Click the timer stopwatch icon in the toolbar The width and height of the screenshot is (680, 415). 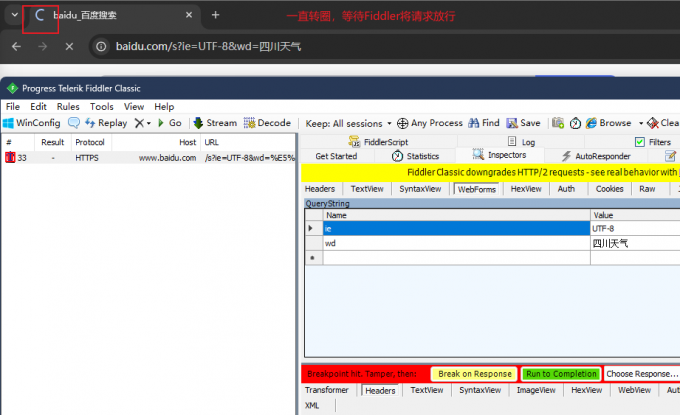pyautogui.click(x=575, y=123)
